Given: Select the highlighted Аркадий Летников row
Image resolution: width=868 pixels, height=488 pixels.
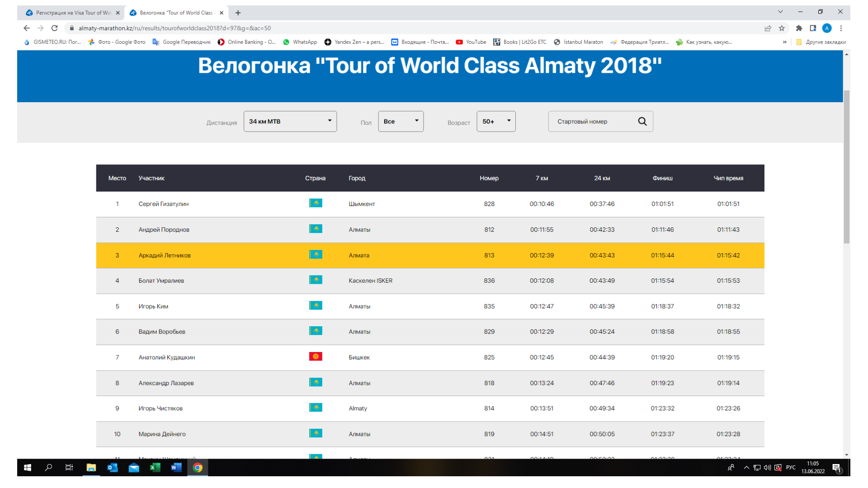Looking at the screenshot, I should (429, 255).
